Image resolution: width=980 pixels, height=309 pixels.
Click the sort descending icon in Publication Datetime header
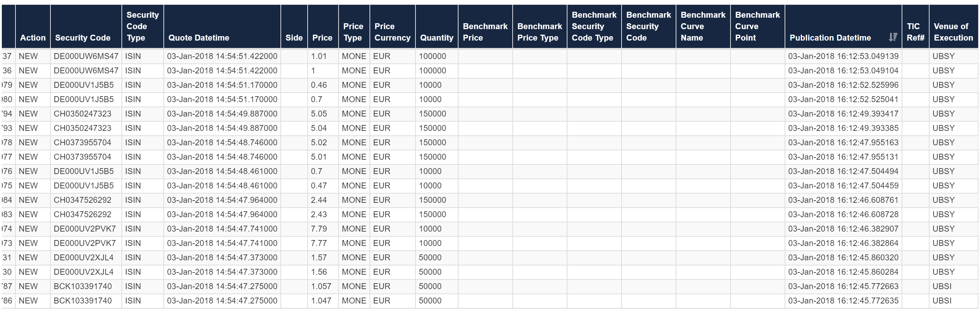[x=893, y=37]
